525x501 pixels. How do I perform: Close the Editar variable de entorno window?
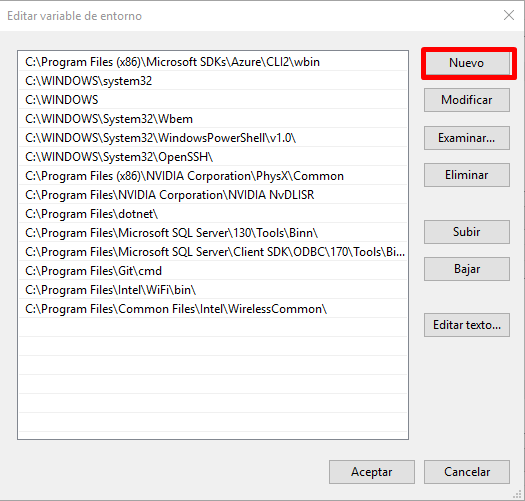click(x=509, y=15)
